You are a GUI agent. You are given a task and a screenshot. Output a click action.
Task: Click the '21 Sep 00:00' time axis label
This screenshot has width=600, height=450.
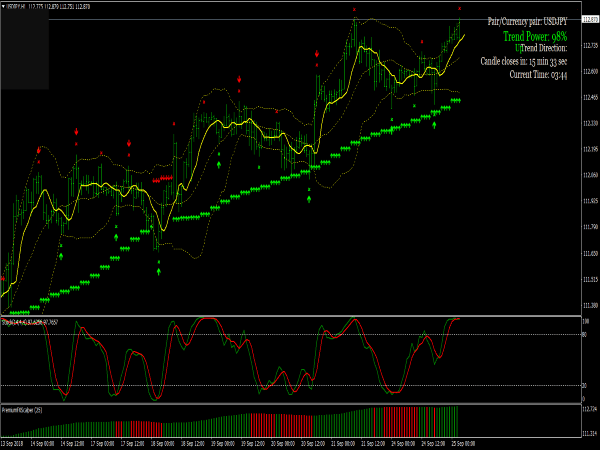343,444
